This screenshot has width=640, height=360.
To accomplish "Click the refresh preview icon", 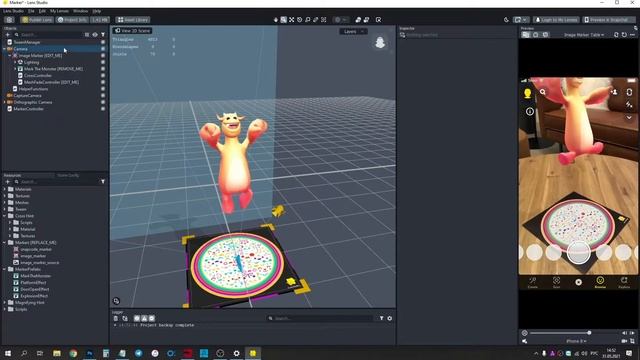I will pyautogui.click(x=624, y=35).
